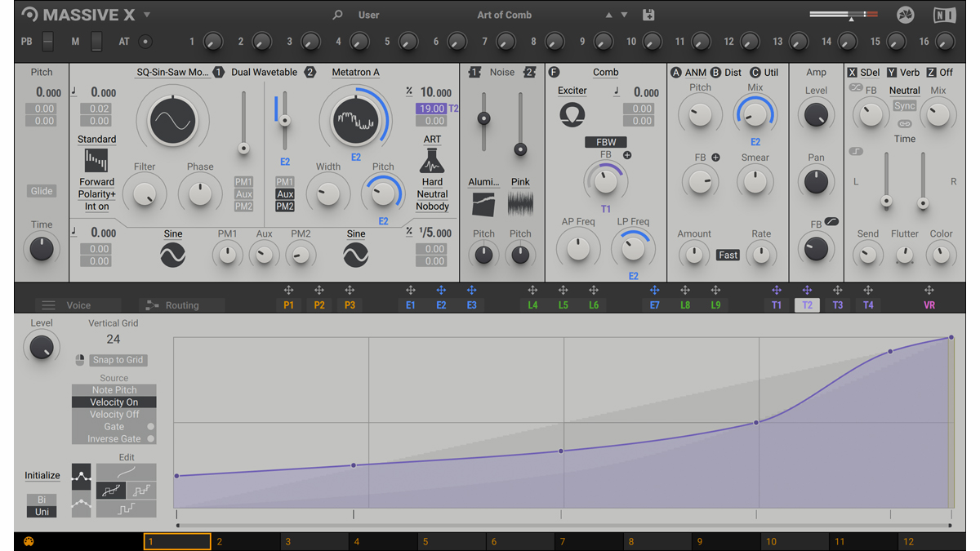Click the ART flask icon
The image size is (980, 551).
coord(432,162)
